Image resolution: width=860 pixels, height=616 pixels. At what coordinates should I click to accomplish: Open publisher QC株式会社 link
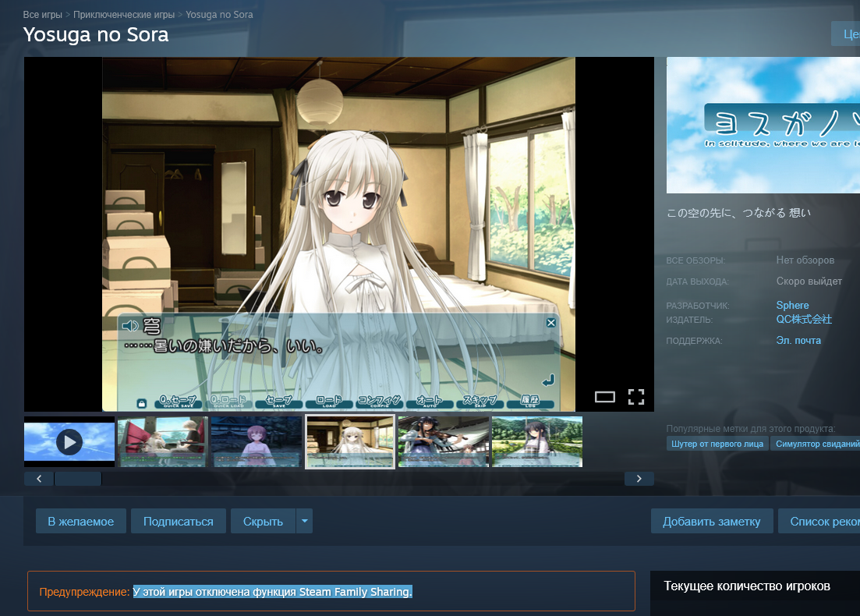coord(804,319)
